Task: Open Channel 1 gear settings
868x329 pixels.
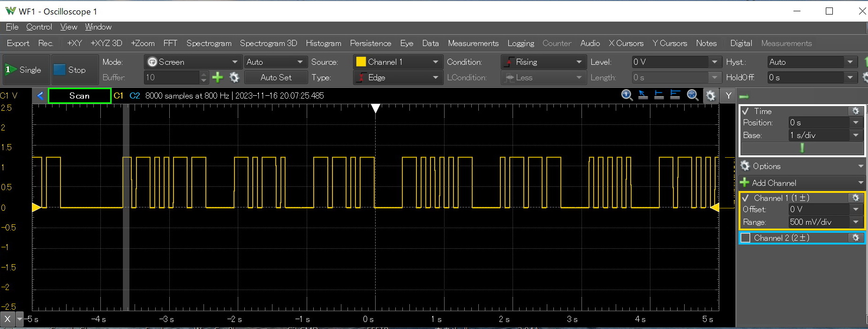Action: tap(855, 198)
